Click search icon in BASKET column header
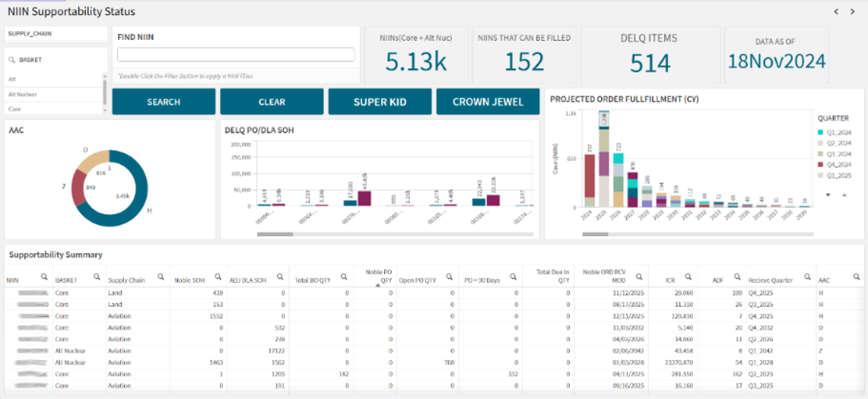868x399 pixels. 97,277
